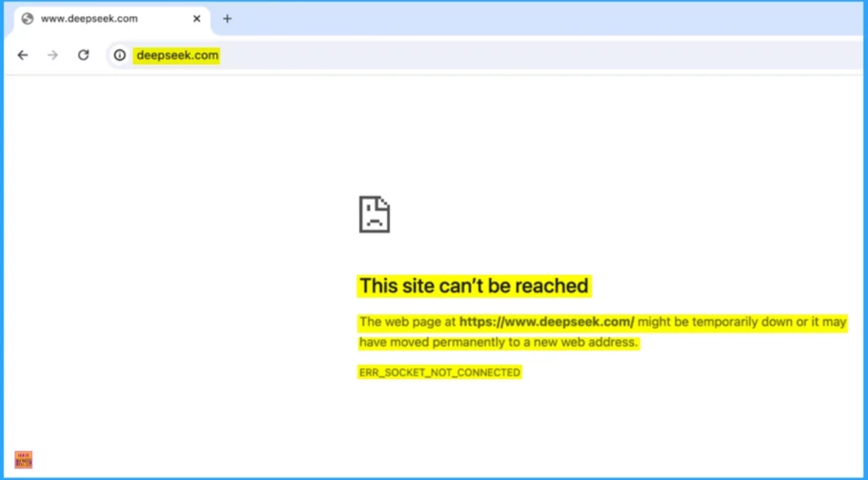Image resolution: width=868 pixels, height=480 pixels.
Task: Select the www.deepseek.com tab
Action: click(x=111, y=20)
